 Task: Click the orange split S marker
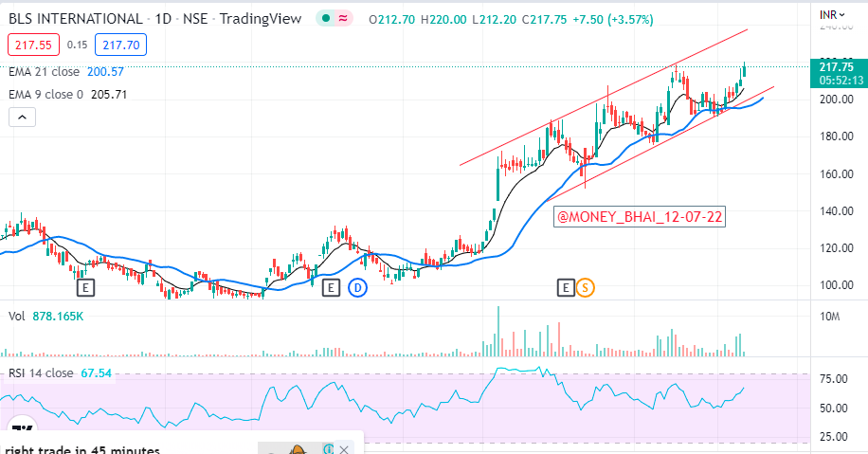585,288
